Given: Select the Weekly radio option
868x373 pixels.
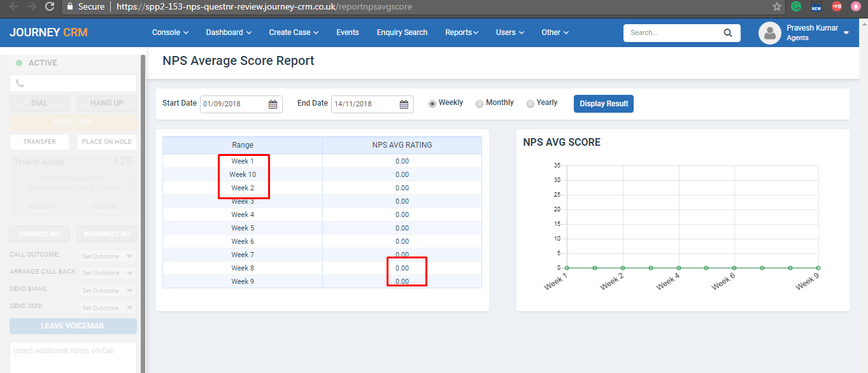Looking at the screenshot, I should [432, 104].
